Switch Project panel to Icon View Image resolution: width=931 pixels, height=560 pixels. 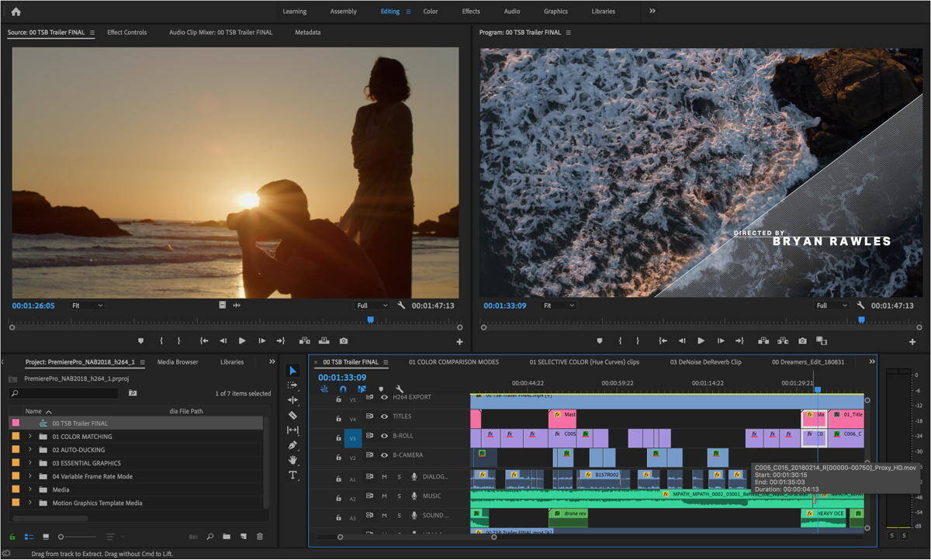pyautogui.click(x=46, y=536)
